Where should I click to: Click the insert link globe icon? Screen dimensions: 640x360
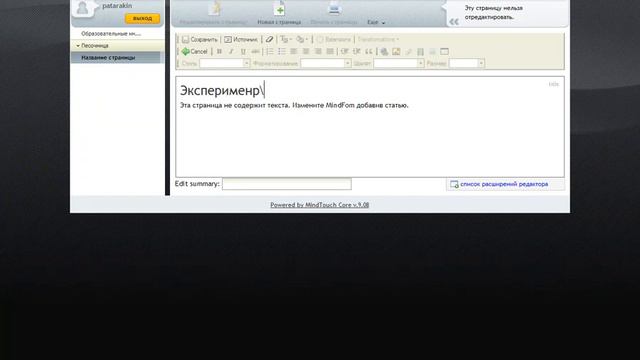(x=384, y=51)
